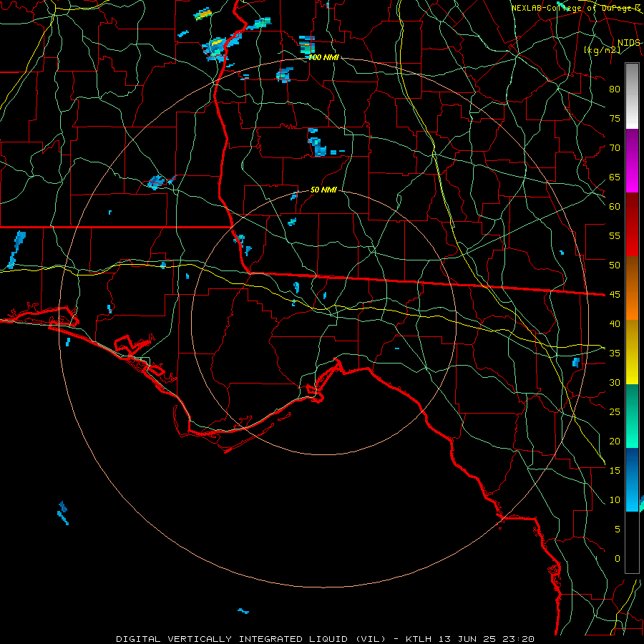Click the 40 value on the color scale
The image size is (644, 644).
(x=615, y=323)
